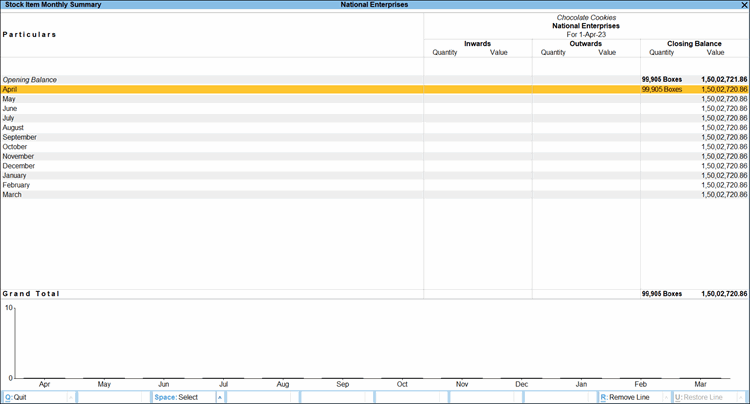Select the December month row
Viewport: 750px width, 404px height.
(375, 166)
